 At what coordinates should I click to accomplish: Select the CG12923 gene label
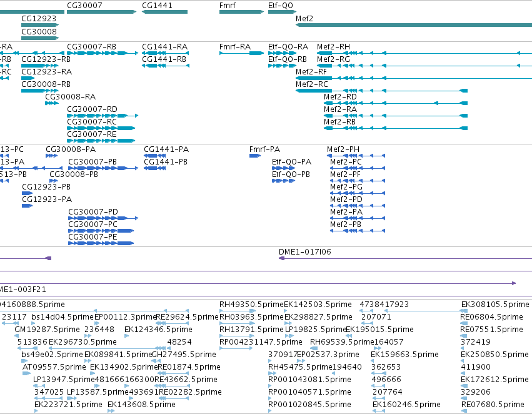tap(39, 19)
